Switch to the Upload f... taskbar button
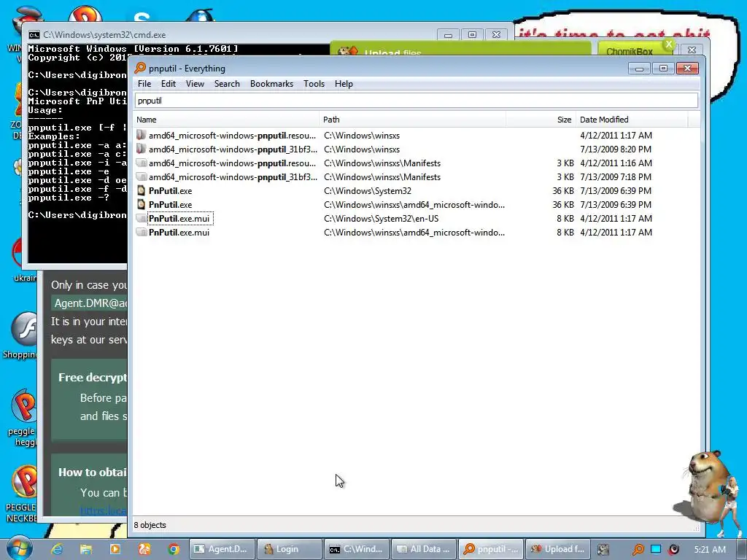 pyautogui.click(x=558, y=549)
